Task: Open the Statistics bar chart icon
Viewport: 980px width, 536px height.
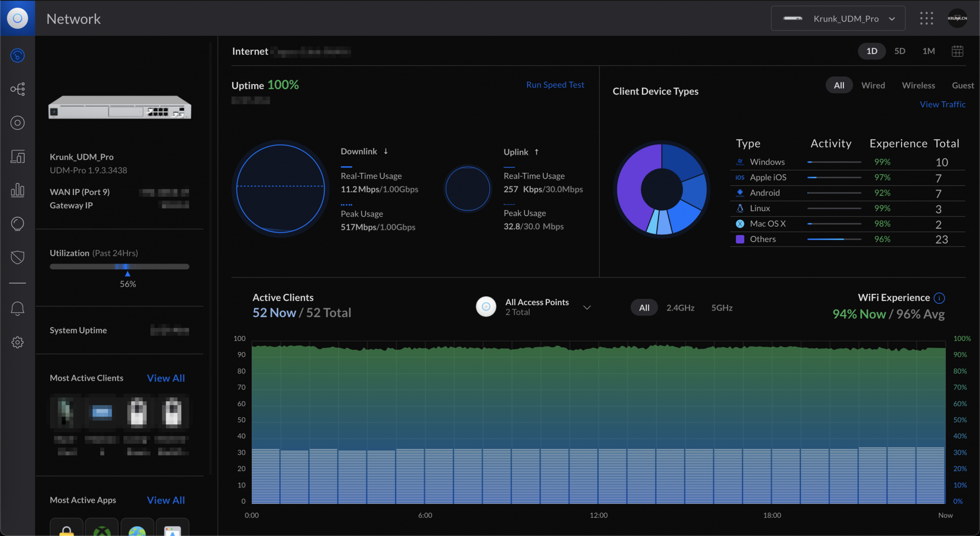Action: pyautogui.click(x=18, y=190)
